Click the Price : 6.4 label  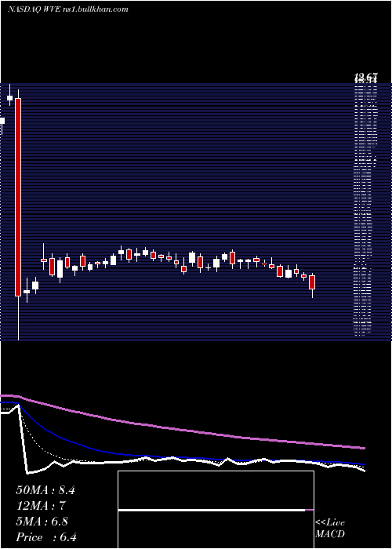(46, 537)
